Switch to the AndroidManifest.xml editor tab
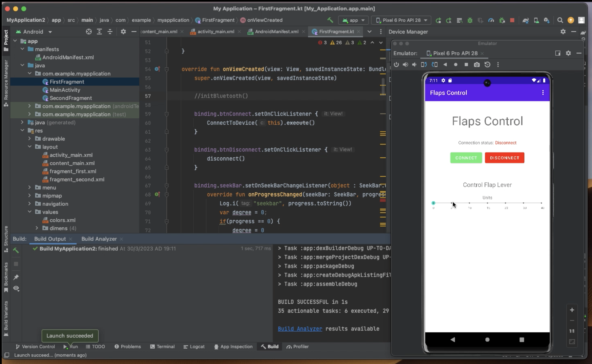The height and width of the screenshot is (364, 592). pos(276,31)
